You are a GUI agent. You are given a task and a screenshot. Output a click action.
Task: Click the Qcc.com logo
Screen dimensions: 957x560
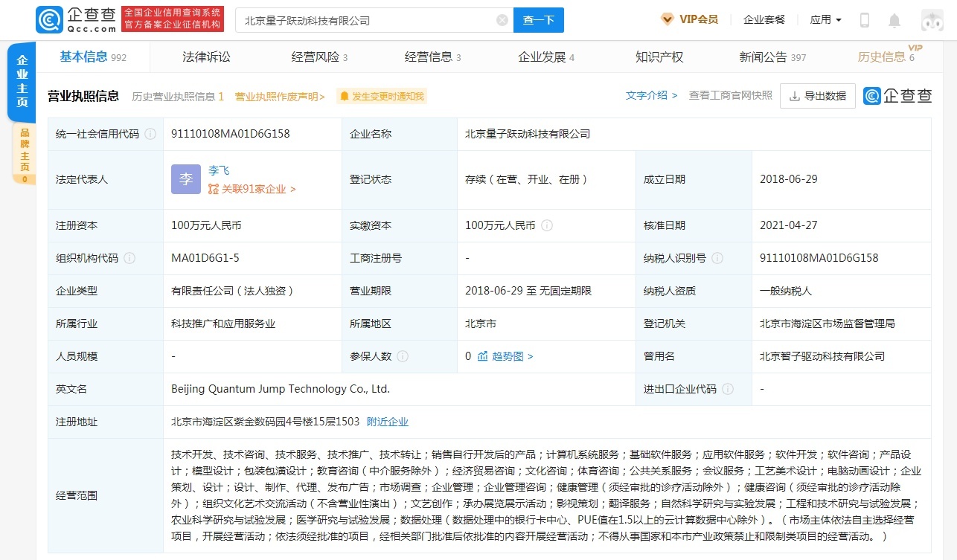click(x=77, y=20)
